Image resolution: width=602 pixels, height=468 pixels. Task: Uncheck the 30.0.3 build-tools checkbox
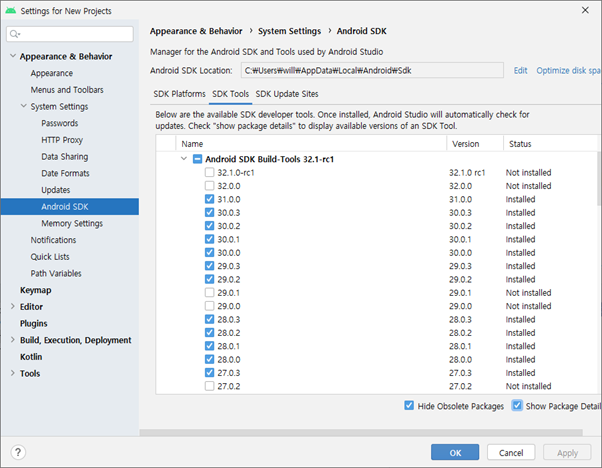[x=209, y=212]
